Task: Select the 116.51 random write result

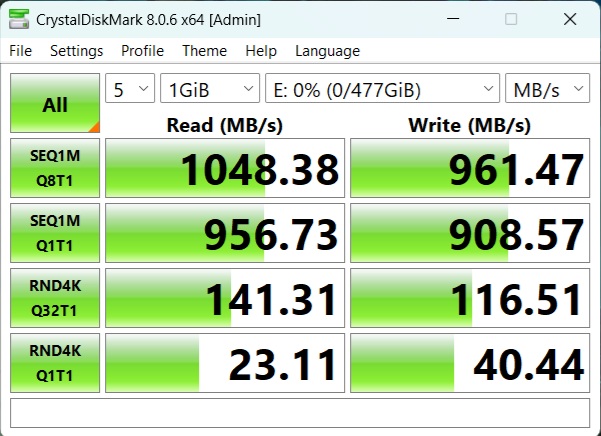Action: coord(470,298)
